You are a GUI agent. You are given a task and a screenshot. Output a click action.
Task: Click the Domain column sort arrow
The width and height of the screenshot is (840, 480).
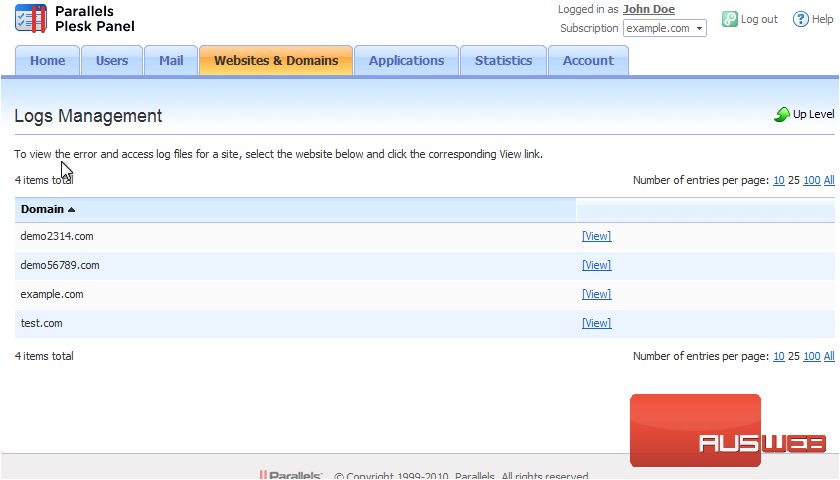pyautogui.click(x=71, y=210)
